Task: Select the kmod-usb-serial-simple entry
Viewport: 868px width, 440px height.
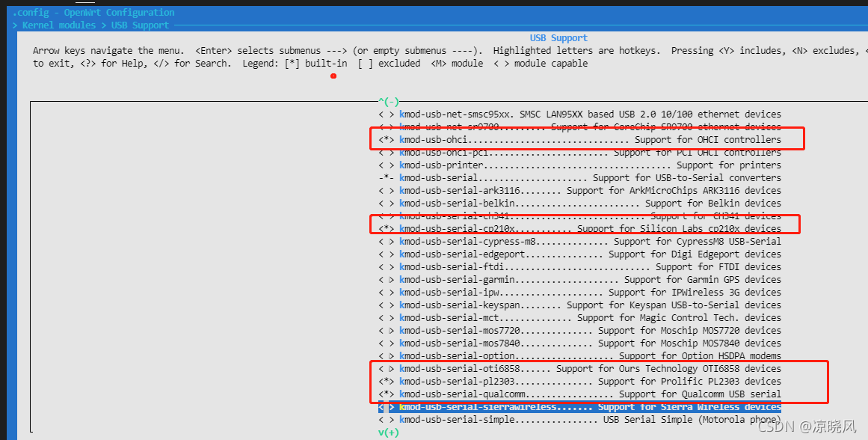Action: coord(579,420)
